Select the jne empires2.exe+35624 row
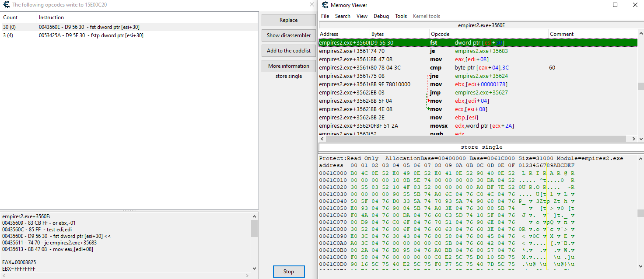Viewport: 644px width, 279px height. coord(478,76)
